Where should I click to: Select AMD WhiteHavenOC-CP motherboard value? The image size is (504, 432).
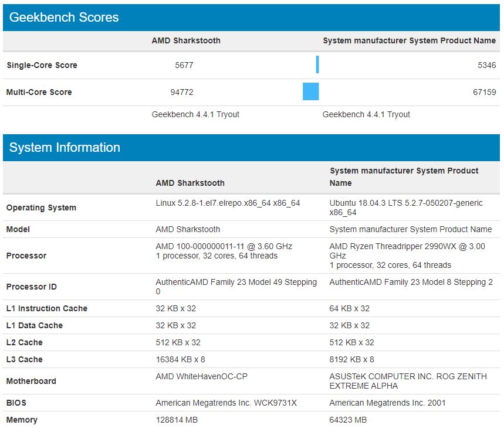point(201,376)
